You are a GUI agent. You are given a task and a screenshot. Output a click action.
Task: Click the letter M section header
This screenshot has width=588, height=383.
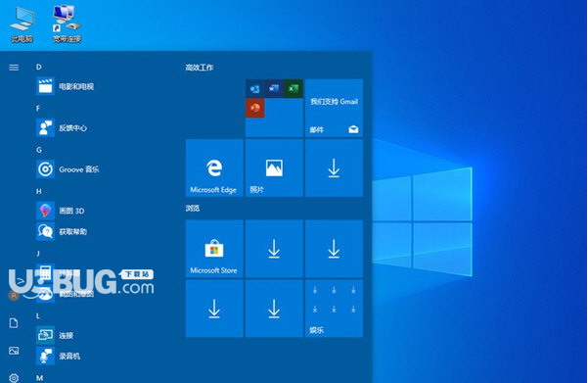pyautogui.click(x=39, y=378)
